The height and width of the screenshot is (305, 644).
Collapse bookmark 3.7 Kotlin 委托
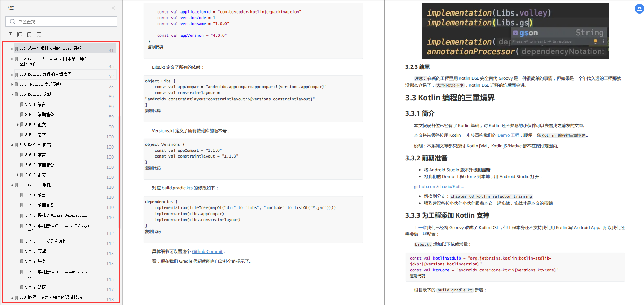pyautogui.click(x=12, y=185)
